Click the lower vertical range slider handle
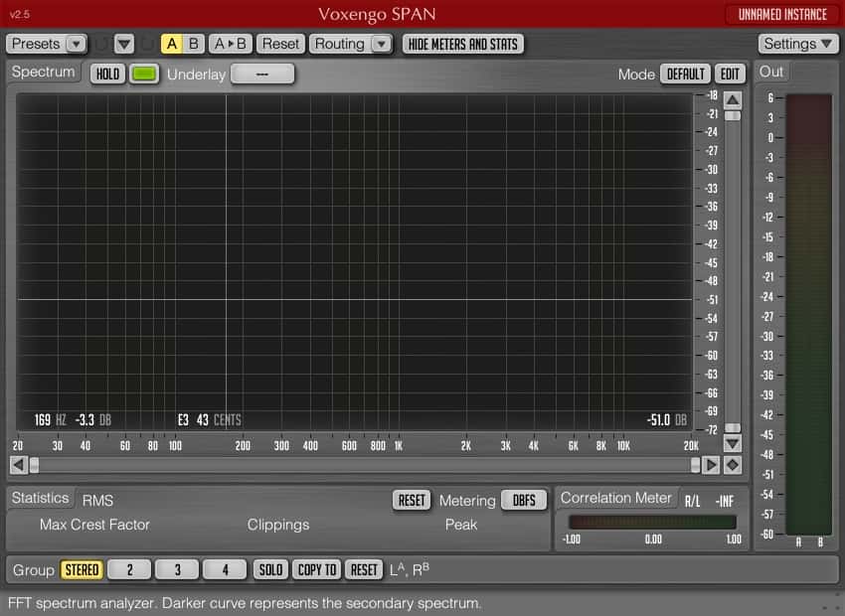Viewport: 845px width, 616px height. click(733, 428)
